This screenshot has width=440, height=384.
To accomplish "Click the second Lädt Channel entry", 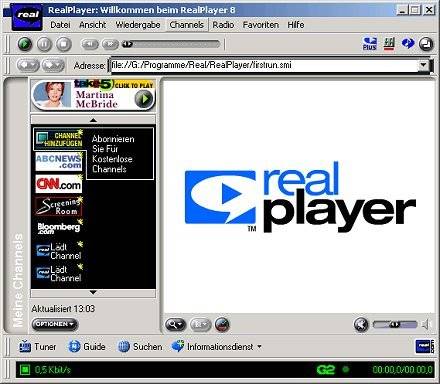I will pos(59,273).
